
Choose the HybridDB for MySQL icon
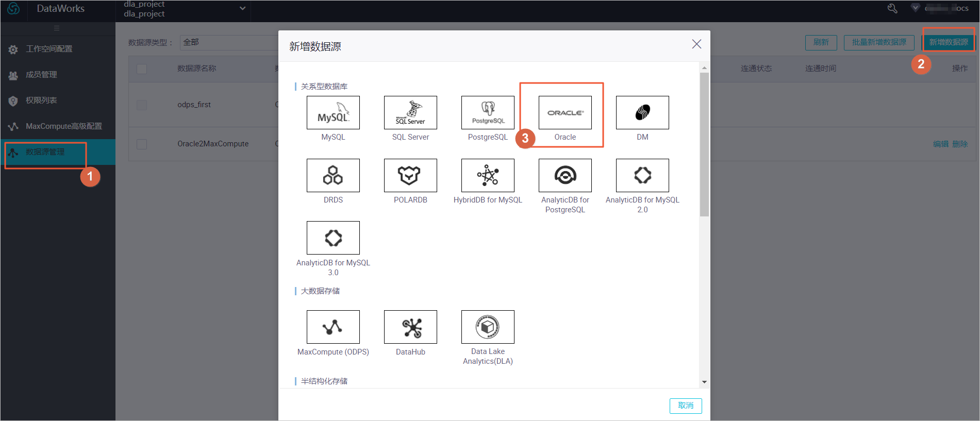[x=488, y=175]
